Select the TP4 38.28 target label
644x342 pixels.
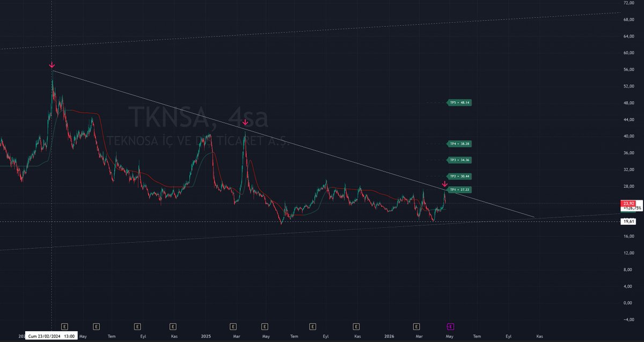pos(459,144)
